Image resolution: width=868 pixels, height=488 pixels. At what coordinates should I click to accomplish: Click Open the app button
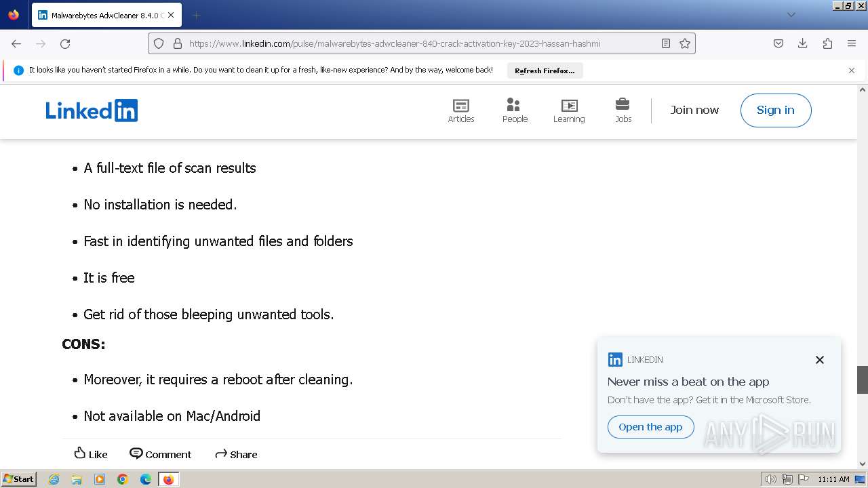650,427
